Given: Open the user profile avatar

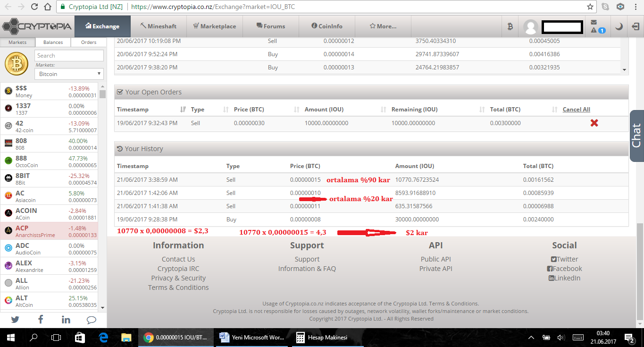Looking at the screenshot, I should click(530, 27).
